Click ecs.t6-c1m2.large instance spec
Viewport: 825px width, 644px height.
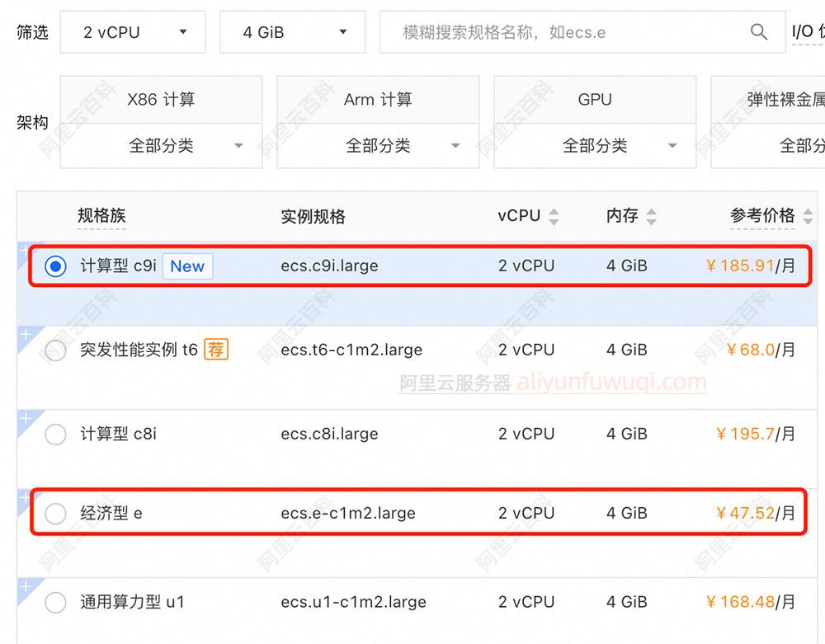[351, 350]
